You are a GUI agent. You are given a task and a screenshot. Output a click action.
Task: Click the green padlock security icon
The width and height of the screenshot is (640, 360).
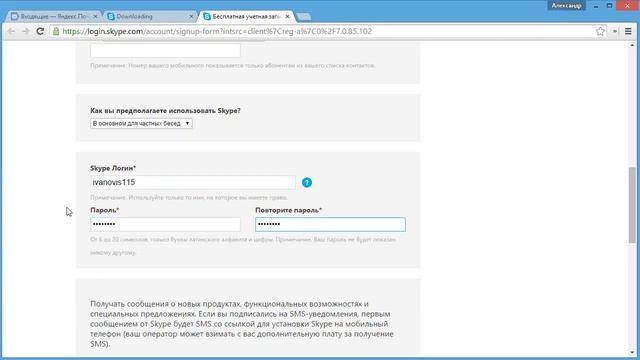coord(56,31)
